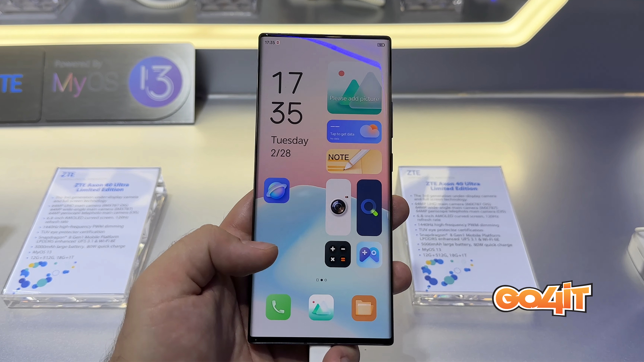644x362 pixels.
Task: Open the Calculator app
Action: point(337,254)
